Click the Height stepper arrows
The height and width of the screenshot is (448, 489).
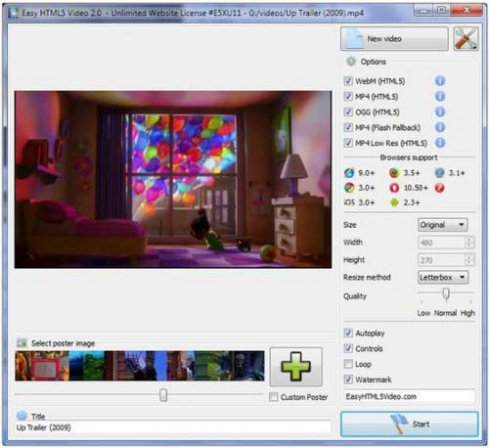click(469, 260)
